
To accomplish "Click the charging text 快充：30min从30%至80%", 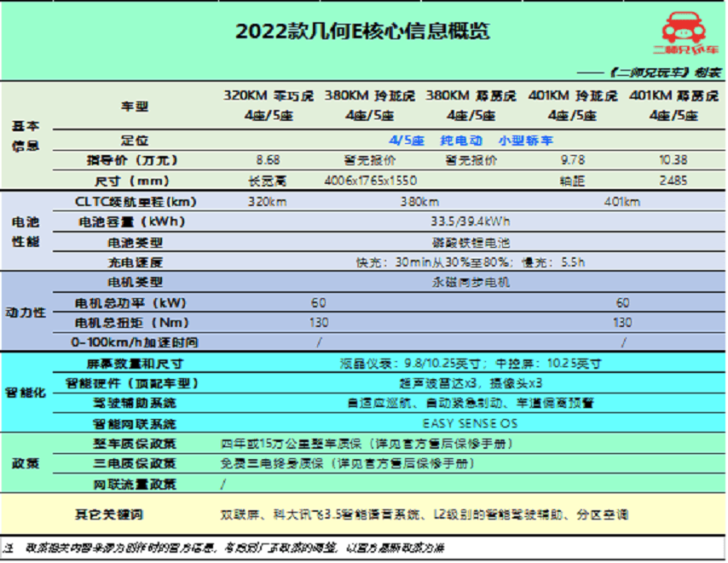I will pos(433,262).
